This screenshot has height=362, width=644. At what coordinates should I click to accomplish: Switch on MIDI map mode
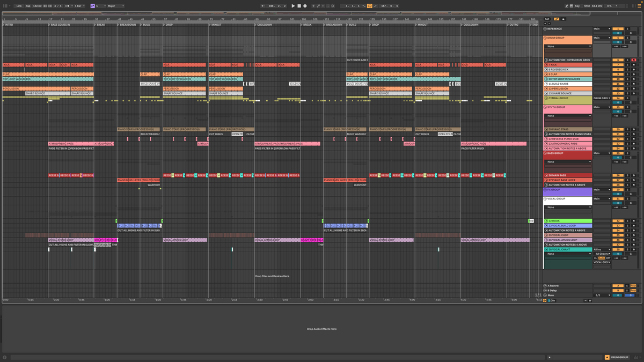click(587, 5)
